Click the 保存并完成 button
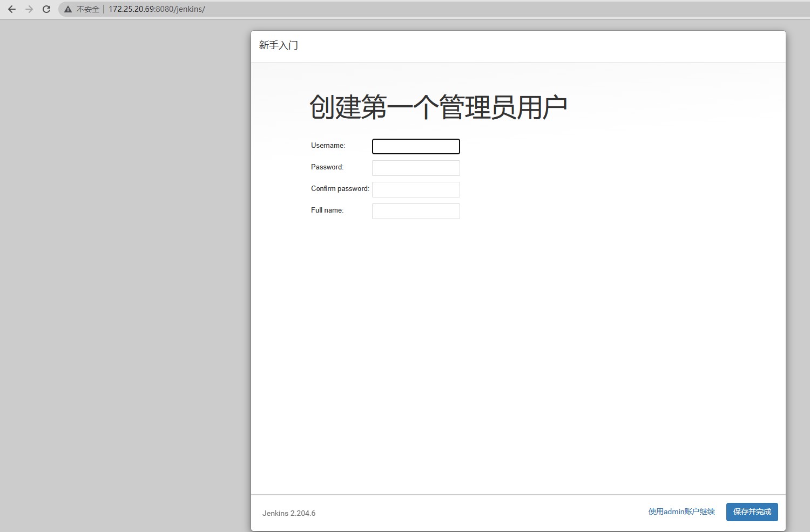This screenshot has height=532, width=810. (x=752, y=512)
